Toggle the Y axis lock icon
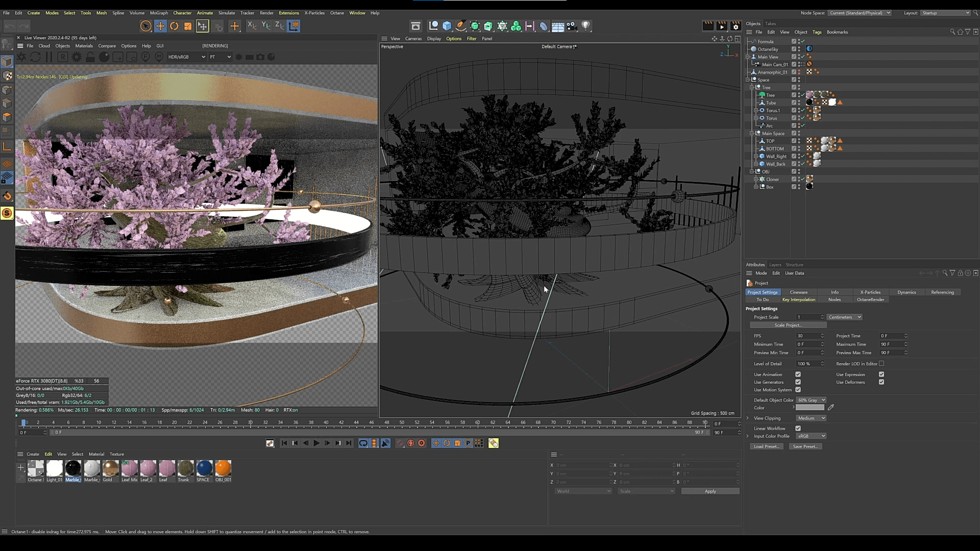 click(265, 26)
